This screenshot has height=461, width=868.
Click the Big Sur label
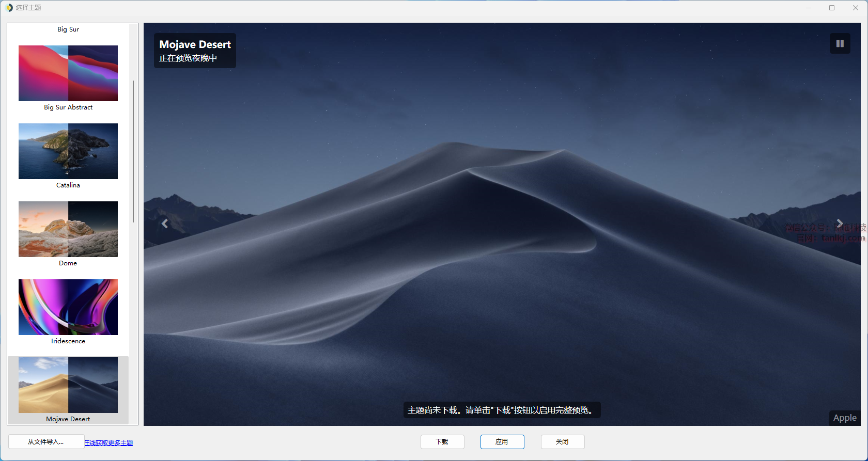pos(68,29)
